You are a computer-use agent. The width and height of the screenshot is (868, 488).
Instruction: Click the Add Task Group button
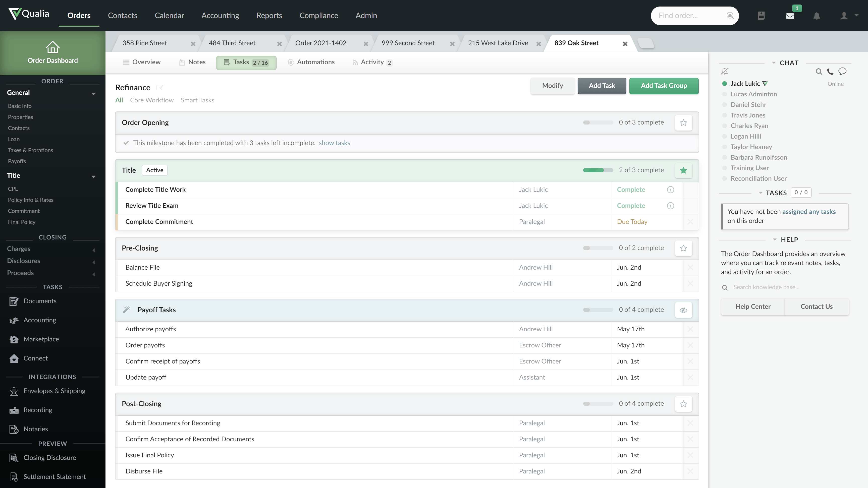tap(664, 86)
